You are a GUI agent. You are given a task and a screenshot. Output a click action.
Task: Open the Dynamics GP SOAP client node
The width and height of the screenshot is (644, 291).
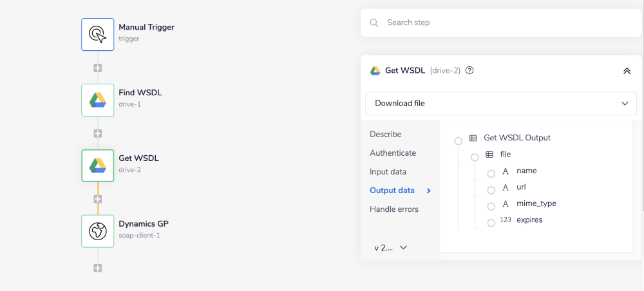pyautogui.click(x=98, y=231)
